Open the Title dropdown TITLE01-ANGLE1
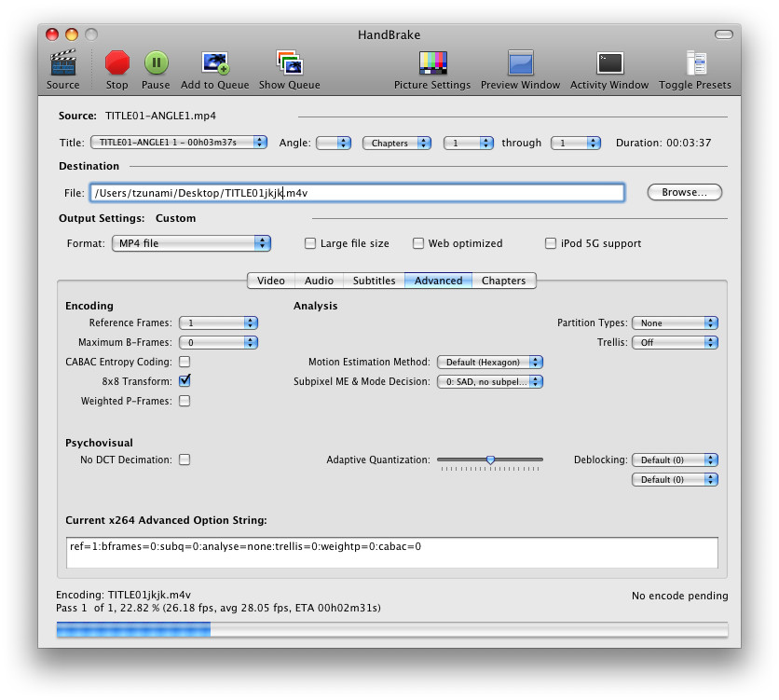Viewport: 779px width, 700px height. (x=179, y=143)
